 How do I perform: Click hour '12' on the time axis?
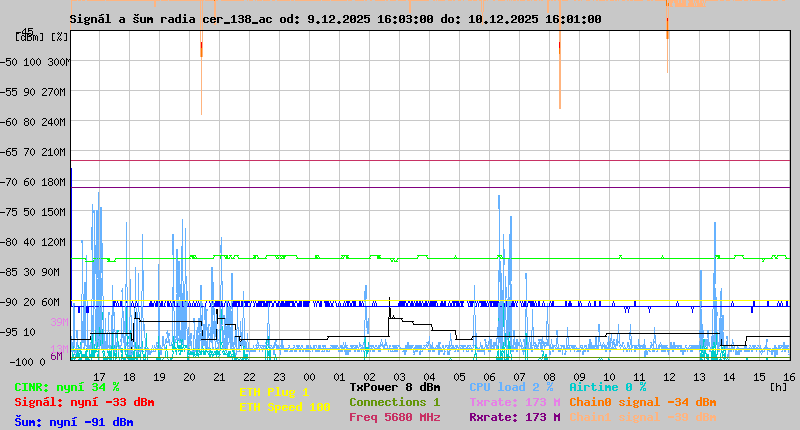[669, 377]
